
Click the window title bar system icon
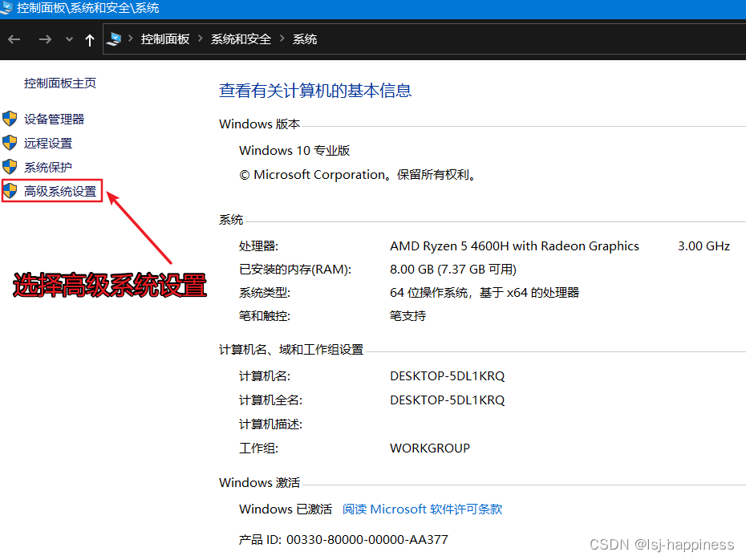coord(6,7)
